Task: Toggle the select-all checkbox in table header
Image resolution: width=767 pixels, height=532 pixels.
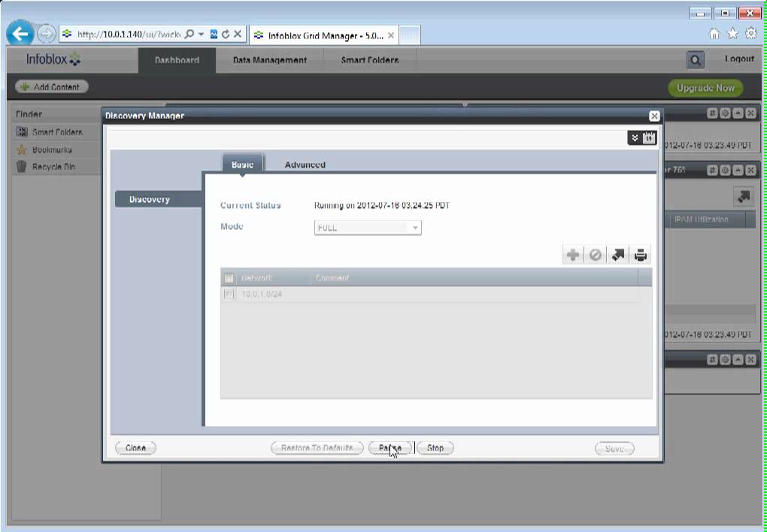Action: click(x=229, y=278)
